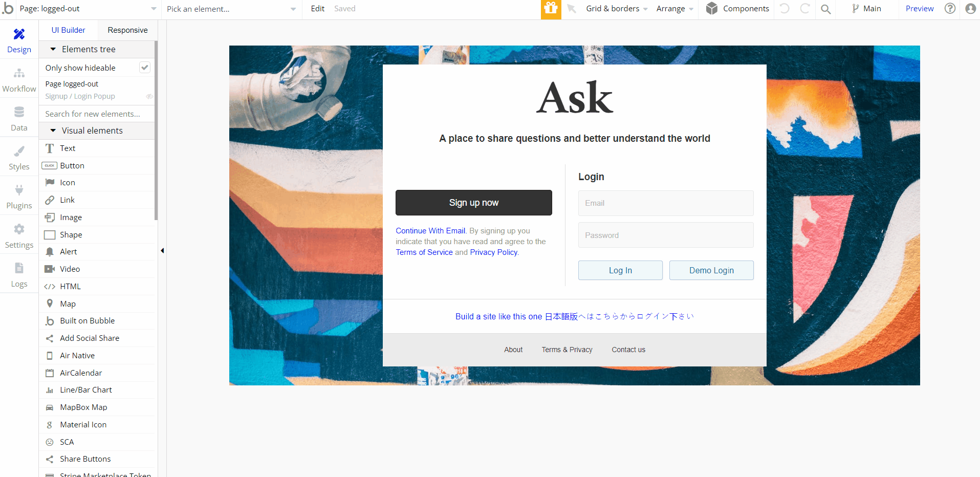Click the pointer tool icon beside the gift icon
This screenshot has height=477, width=980.
[572, 9]
